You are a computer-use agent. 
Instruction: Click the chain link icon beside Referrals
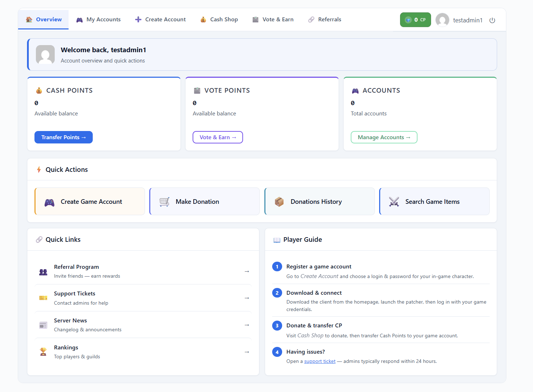click(311, 20)
